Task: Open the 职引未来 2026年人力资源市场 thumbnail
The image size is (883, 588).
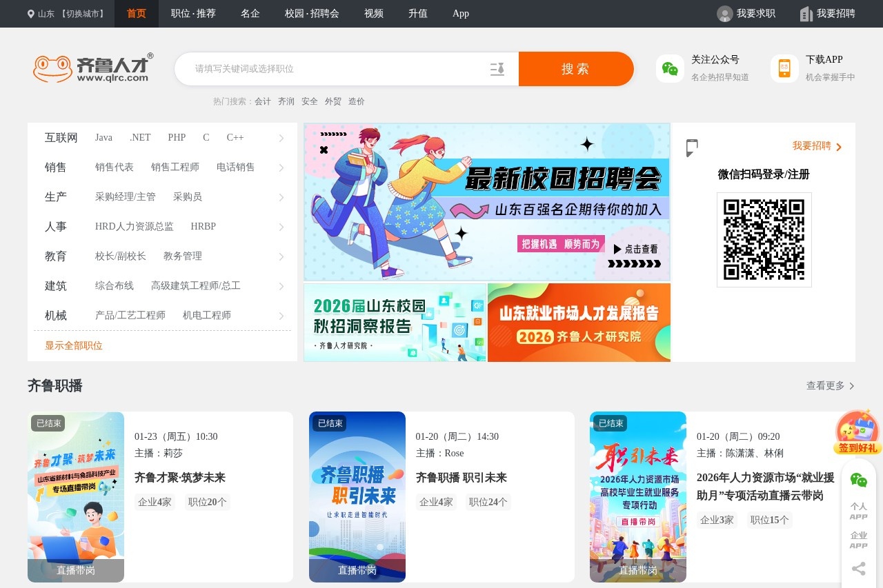Action: (x=638, y=497)
